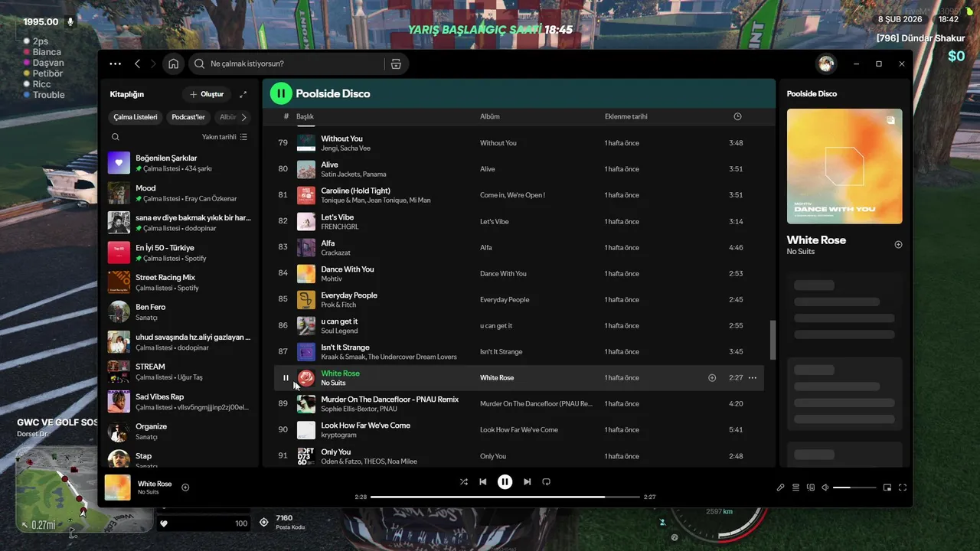
Task: Open artist link Mohtiv under Dance With You
Action: (332, 279)
